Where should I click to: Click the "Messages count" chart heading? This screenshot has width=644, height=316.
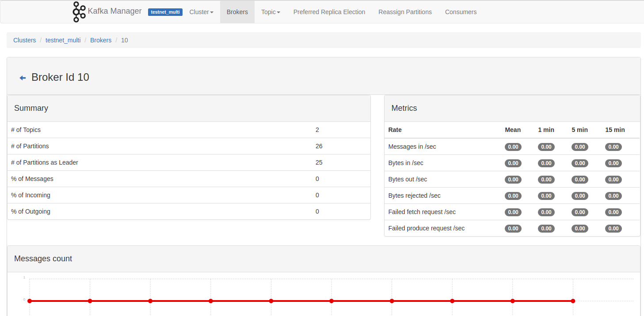pos(43,259)
